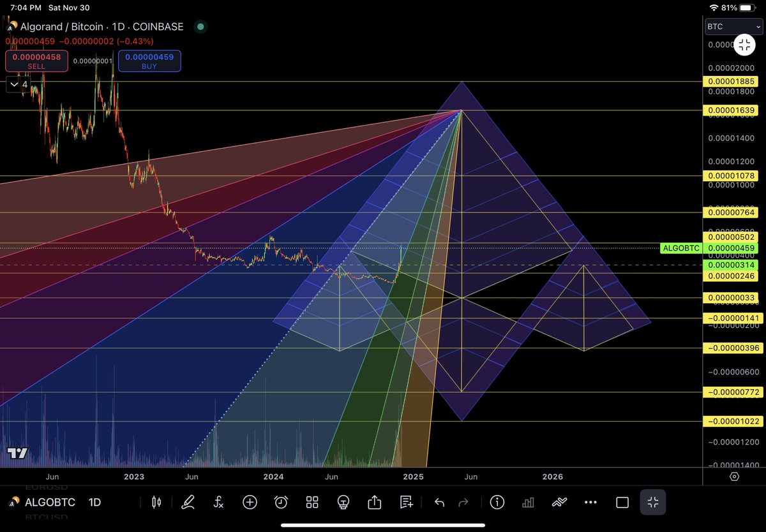Collapse chart using top-right white circle button
The height and width of the screenshot is (532, 766).
coord(745,45)
